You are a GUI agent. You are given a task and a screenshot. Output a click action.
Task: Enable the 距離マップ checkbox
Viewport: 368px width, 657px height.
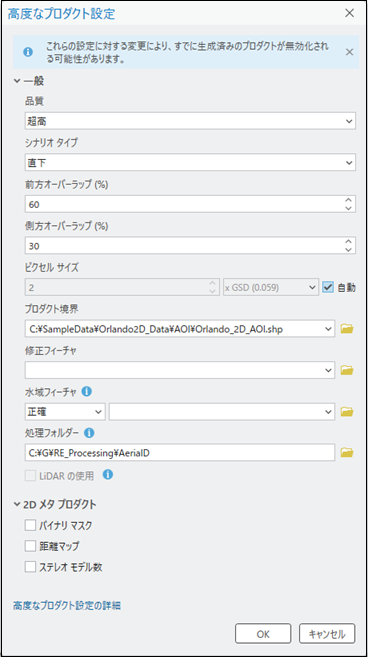click(x=30, y=546)
